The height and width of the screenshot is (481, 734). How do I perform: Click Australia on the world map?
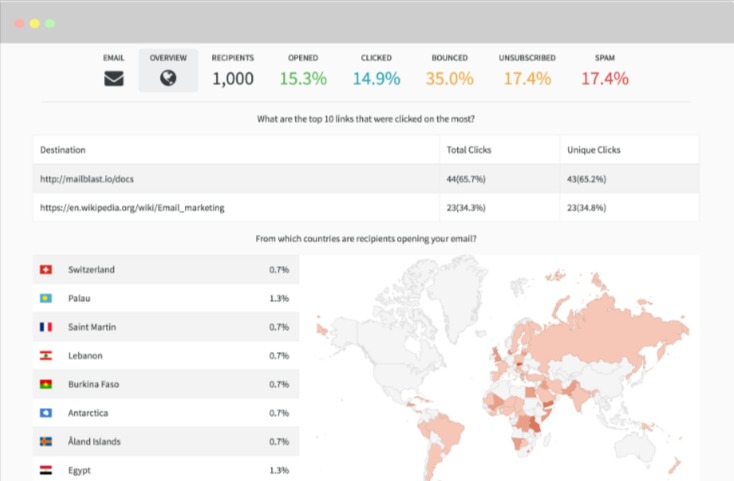coord(634,445)
